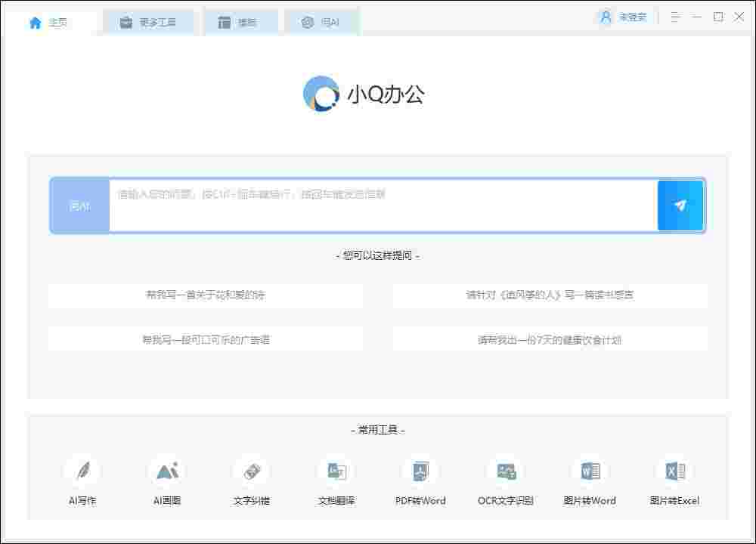The height and width of the screenshot is (544, 756).
Task: Switch to the 问AI tab
Action: pyautogui.click(x=322, y=22)
